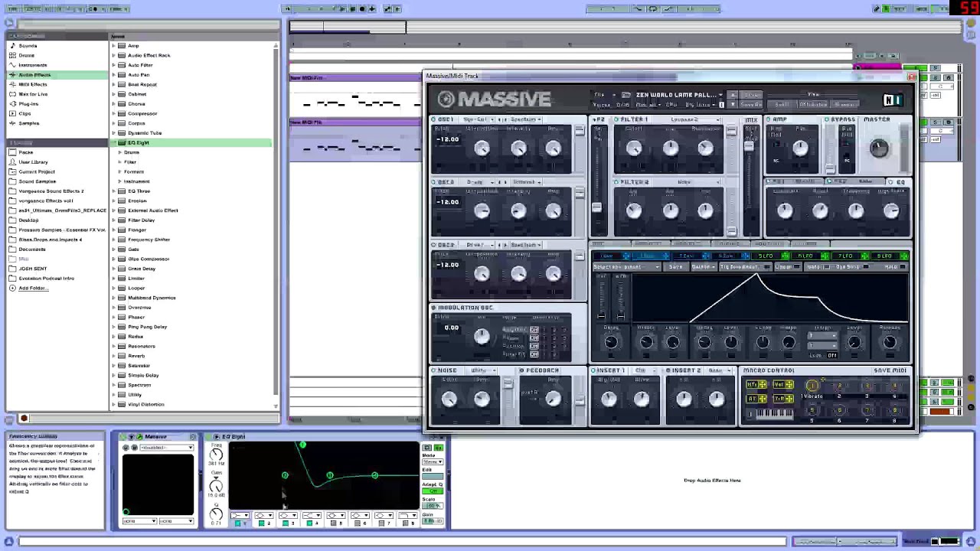Select Clips category in browser
This screenshot has width=980, height=551.
pyautogui.click(x=24, y=113)
